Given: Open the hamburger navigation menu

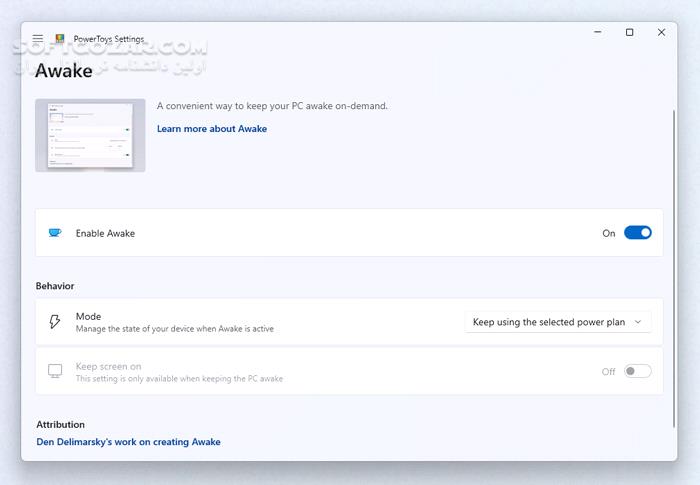Looking at the screenshot, I should [38, 39].
